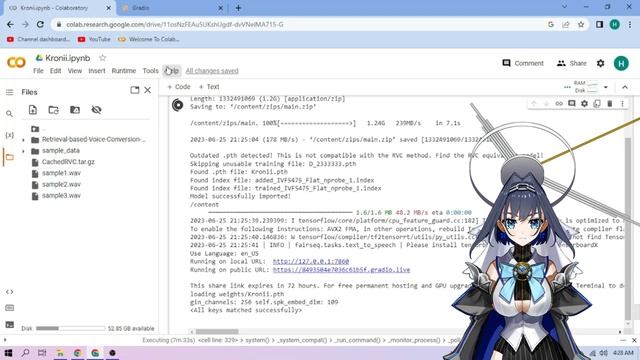Click the vertical notebook scrollbar

pos(628,229)
